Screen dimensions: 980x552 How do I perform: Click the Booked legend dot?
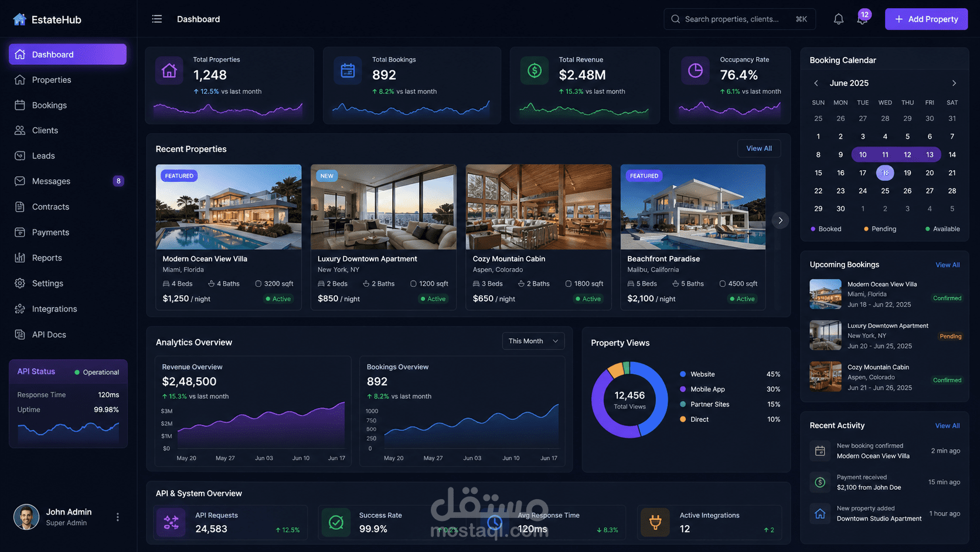click(x=813, y=229)
